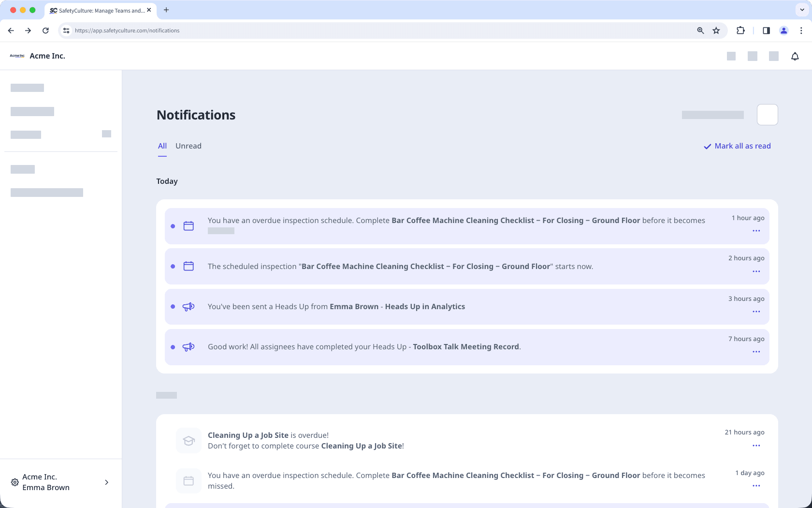Click the page zoom magnifier in the address bar
812x508 pixels.
tap(700, 30)
